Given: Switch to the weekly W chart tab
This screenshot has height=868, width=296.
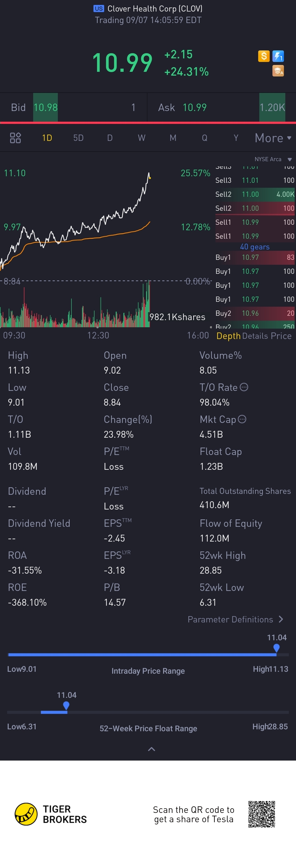Looking at the screenshot, I should pyautogui.click(x=142, y=138).
